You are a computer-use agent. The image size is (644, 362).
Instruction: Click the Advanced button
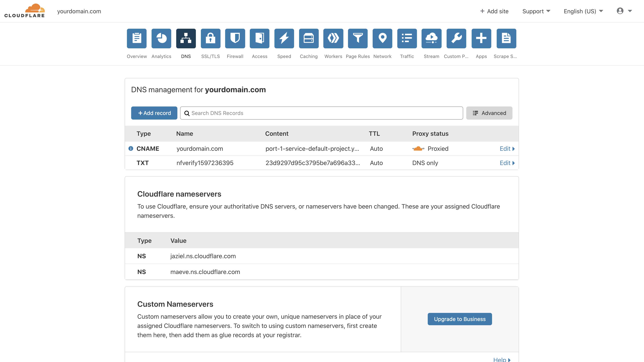[489, 113]
